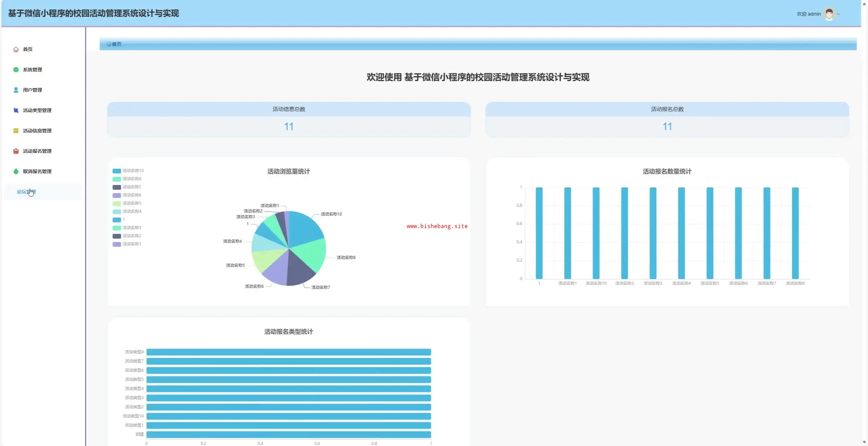Hide 活动名称7 series via legend
This screenshot has height=446, width=868.
tap(132, 187)
